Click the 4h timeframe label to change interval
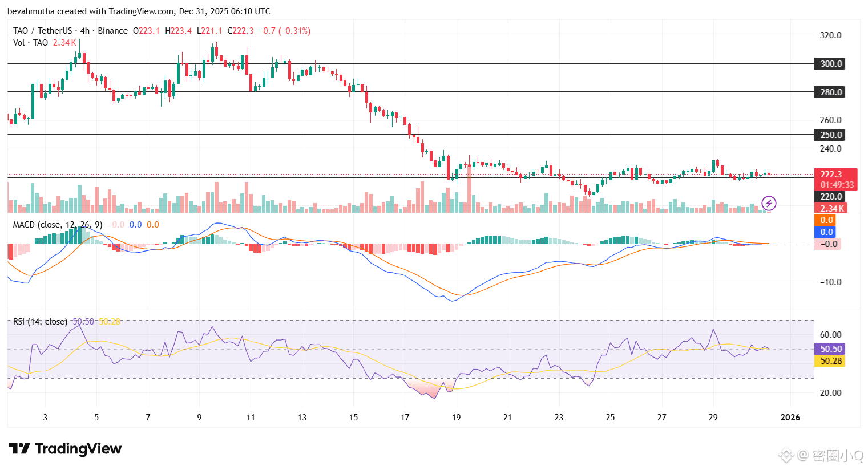Viewport: 868px width, 470px height. pyautogui.click(x=84, y=31)
